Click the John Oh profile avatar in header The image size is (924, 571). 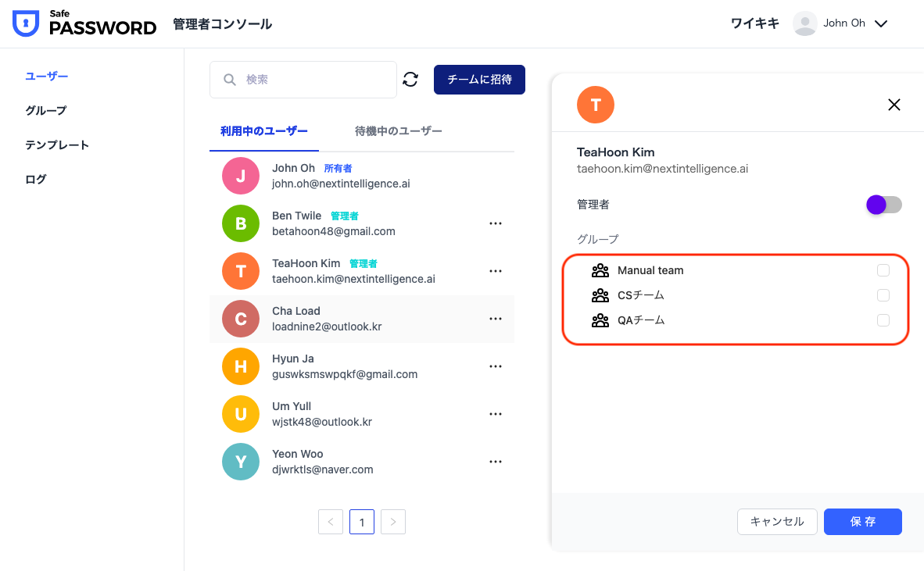[x=804, y=23]
